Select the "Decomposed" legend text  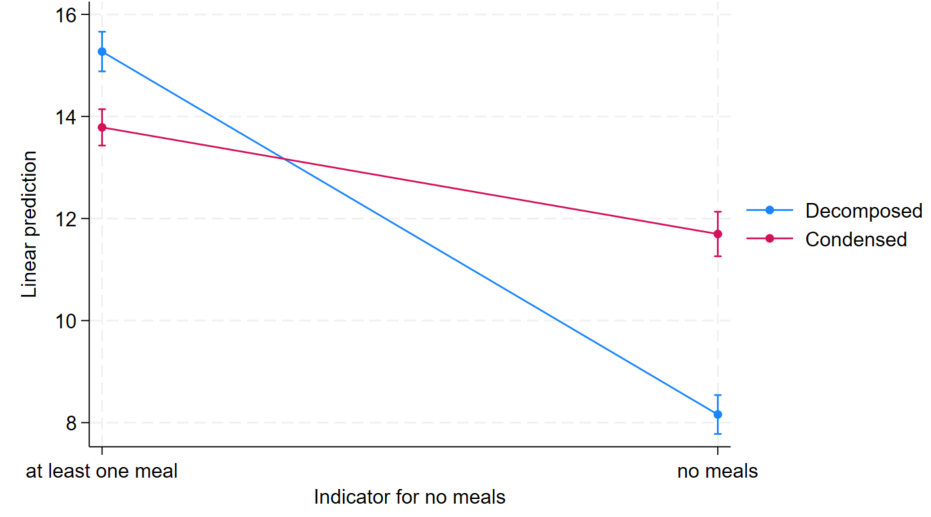click(863, 210)
